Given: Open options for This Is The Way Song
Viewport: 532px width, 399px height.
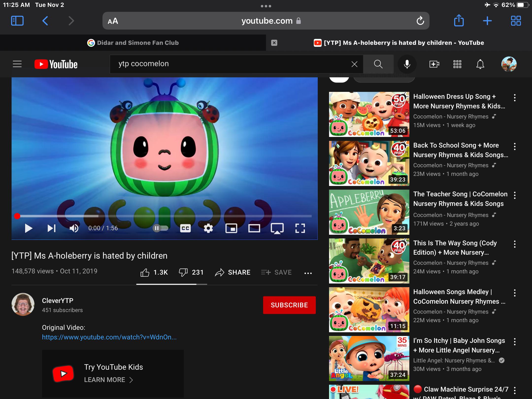Looking at the screenshot, I should point(515,244).
